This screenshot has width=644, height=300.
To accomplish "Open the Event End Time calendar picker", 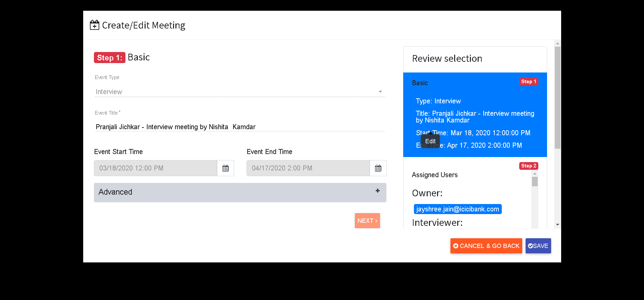I will tap(378, 168).
